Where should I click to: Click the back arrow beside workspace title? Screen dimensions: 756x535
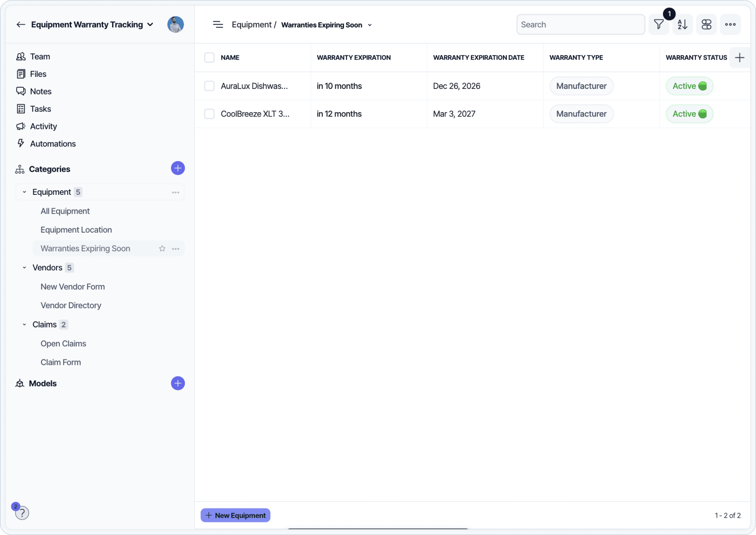coord(21,25)
